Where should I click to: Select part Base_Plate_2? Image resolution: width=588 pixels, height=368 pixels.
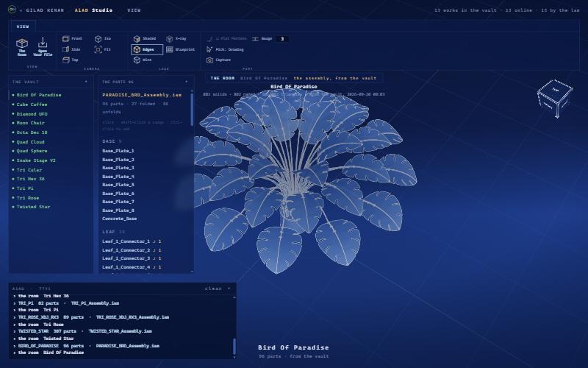click(118, 160)
